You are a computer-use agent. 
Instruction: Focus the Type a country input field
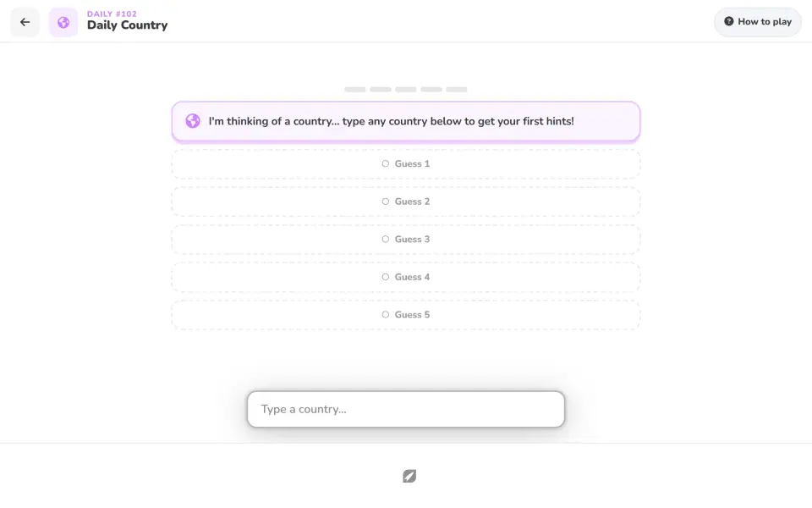click(x=406, y=409)
